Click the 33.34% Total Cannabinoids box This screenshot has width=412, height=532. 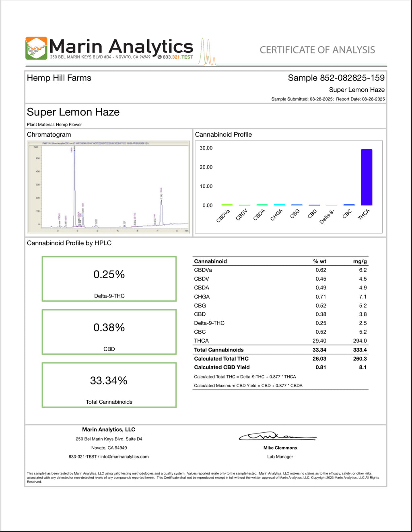[x=109, y=385]
